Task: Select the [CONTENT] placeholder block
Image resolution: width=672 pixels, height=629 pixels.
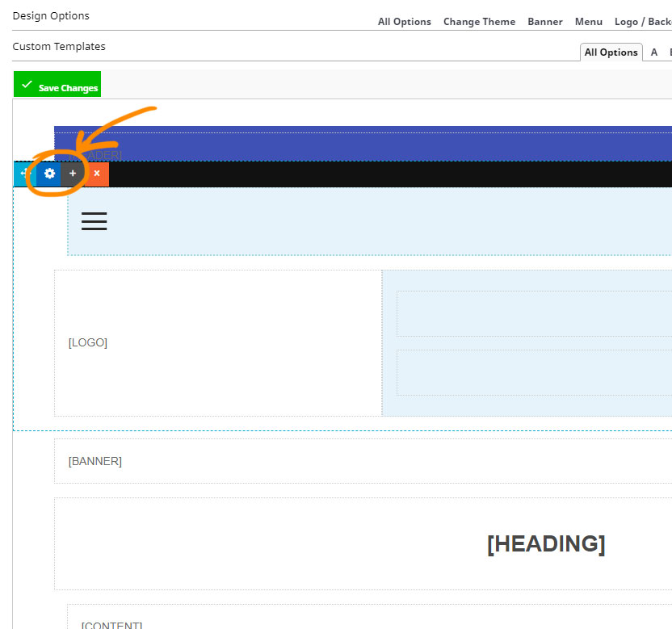Action: (111, 624)
